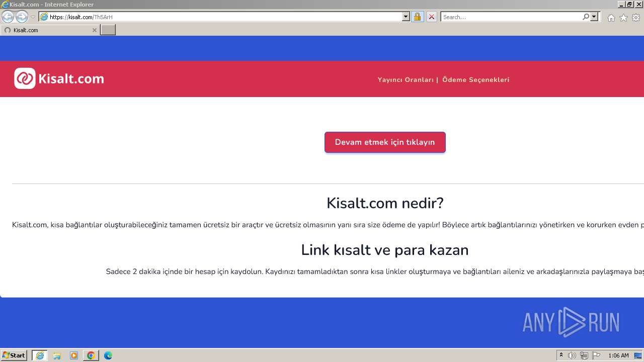644x362 pixels.
Task: Click the security lock icon
Action: click(x=417, y=17)
